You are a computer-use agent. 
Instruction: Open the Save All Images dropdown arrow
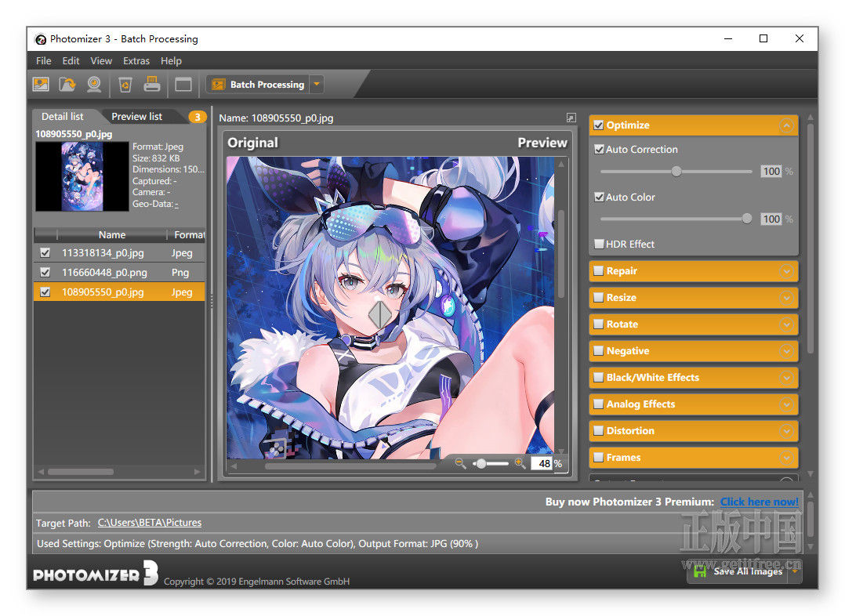coord(795,571)
